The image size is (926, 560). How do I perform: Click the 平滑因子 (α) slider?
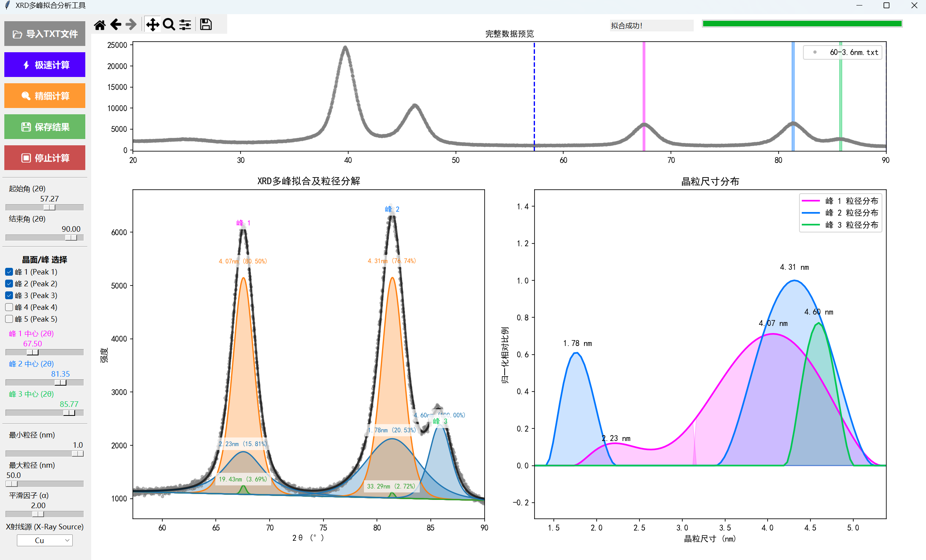38,514
